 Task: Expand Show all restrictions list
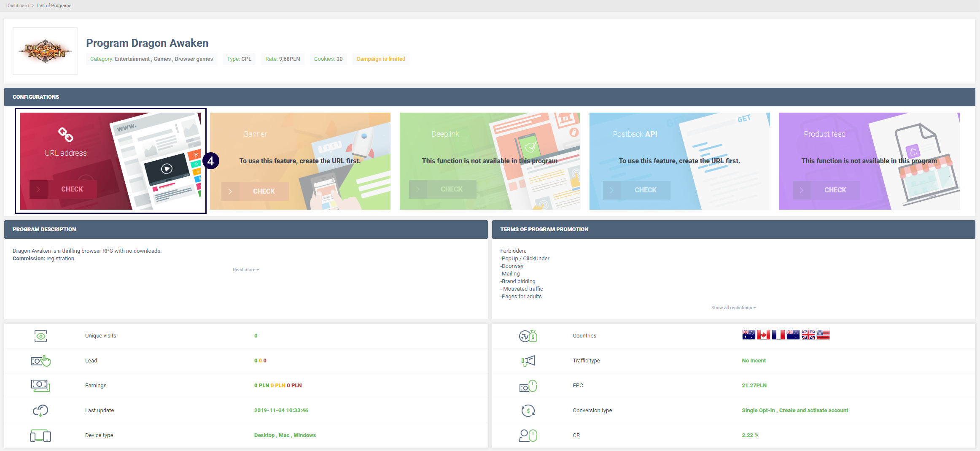click(733, 308)
